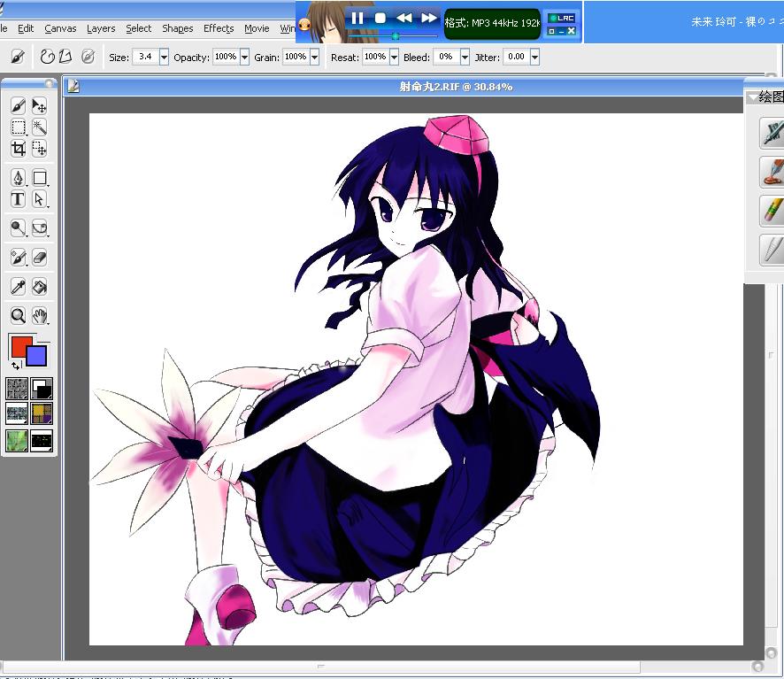Screen dimensions: 784x679
Task: Activate the Crop tool
Action: pyautogui.click(x=18, y=149)
